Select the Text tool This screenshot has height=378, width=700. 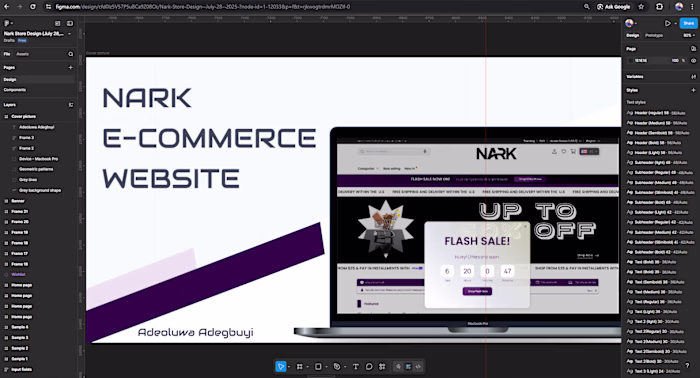pyautogui.click(x=355, y=366)
